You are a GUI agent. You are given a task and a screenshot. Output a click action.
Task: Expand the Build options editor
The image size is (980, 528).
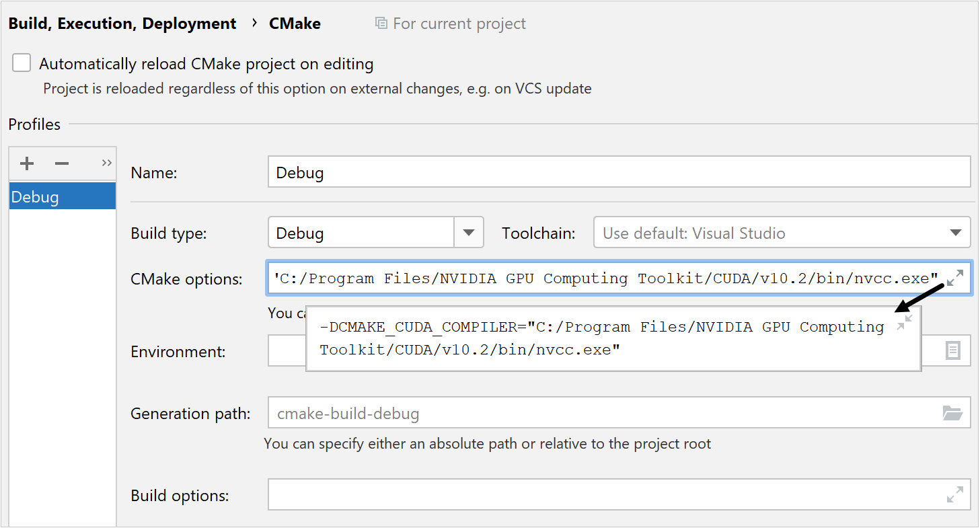coord(955,494)
